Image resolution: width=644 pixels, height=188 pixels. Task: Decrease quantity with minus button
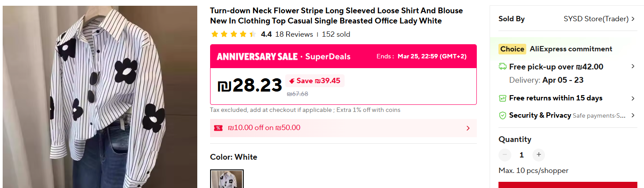pos(505,155)
